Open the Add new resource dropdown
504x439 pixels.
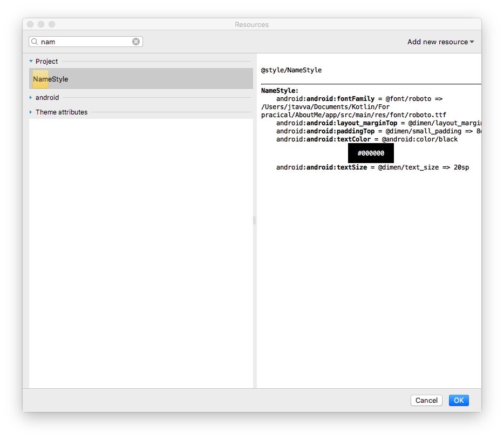[440, 42]
